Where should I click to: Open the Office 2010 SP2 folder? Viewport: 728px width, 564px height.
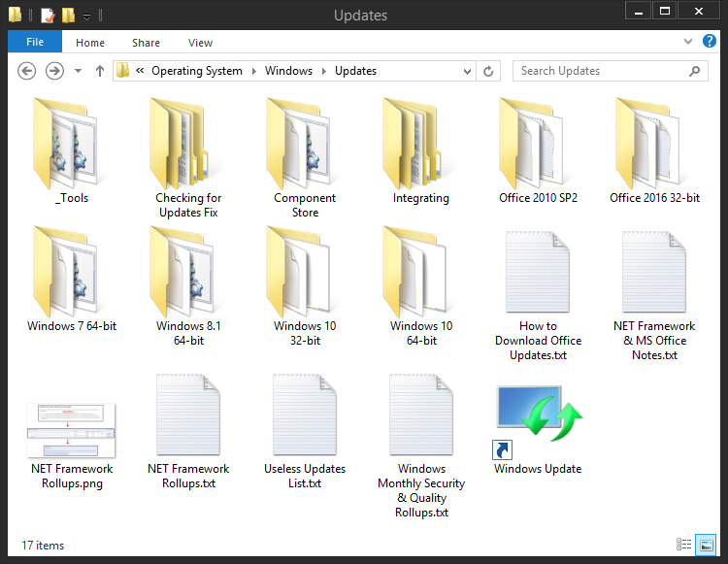538,150
